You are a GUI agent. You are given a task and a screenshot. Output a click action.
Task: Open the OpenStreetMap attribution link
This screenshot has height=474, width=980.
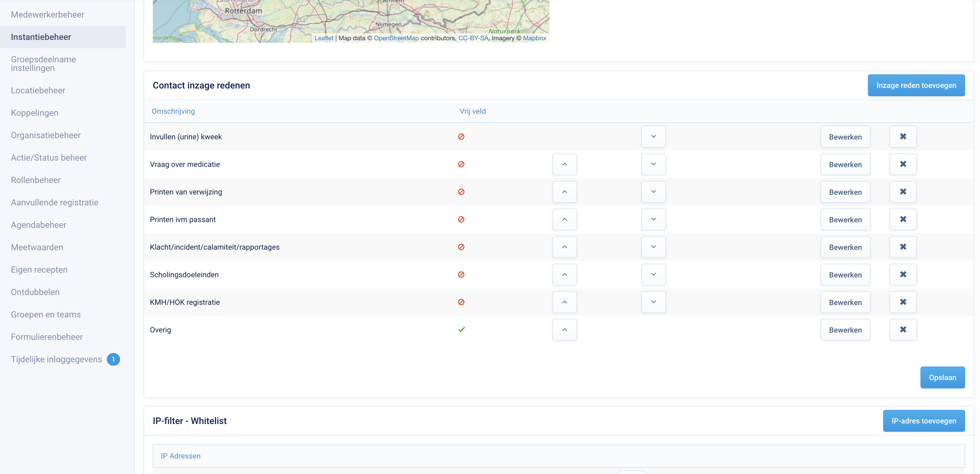(x=396, y=38)
